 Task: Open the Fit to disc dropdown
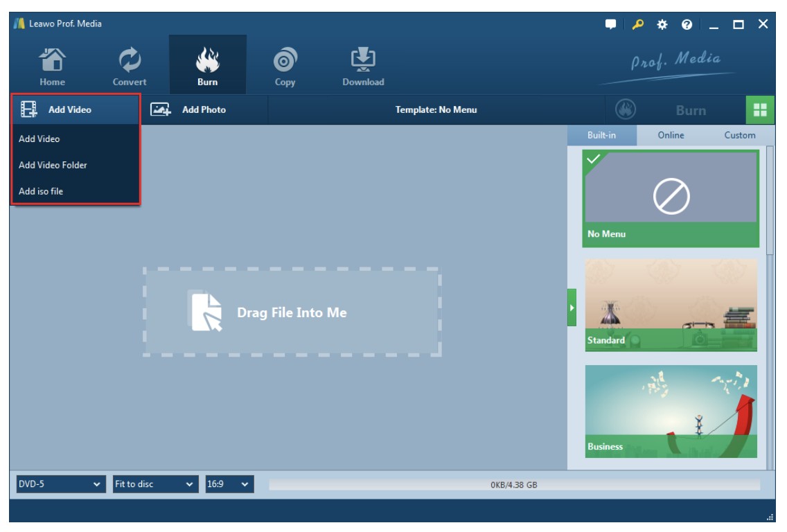coord(155,484)
